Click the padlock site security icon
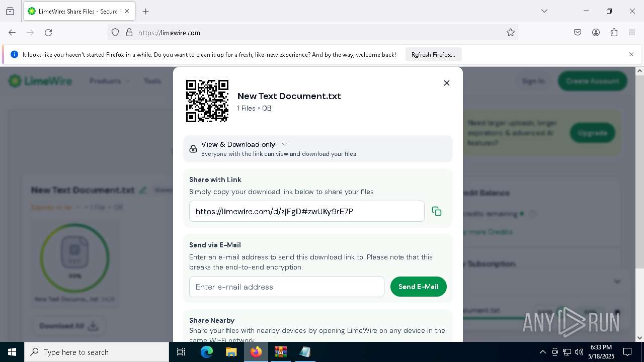Image resolution: width=644 pixels, height=362 pixels. point(129,33)
